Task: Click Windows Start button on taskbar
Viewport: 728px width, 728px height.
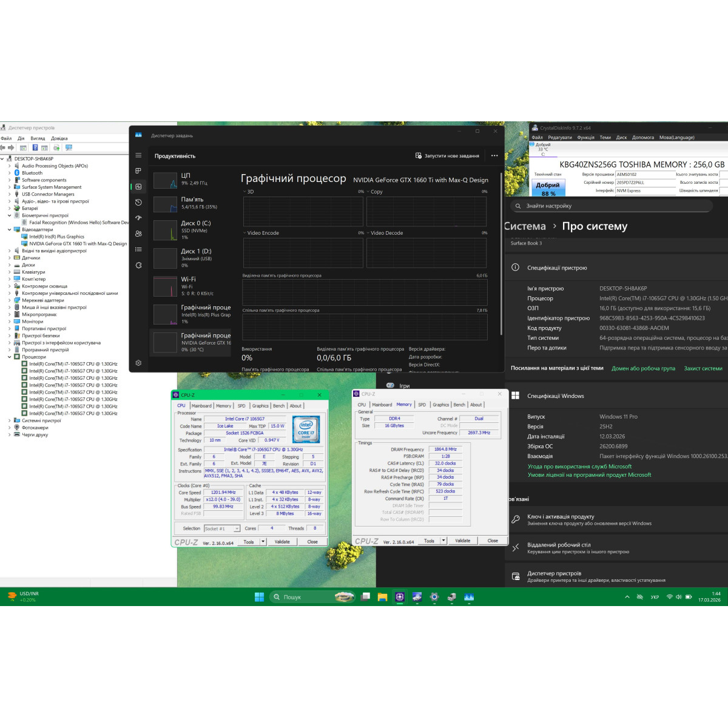Action: pos(259,597)
